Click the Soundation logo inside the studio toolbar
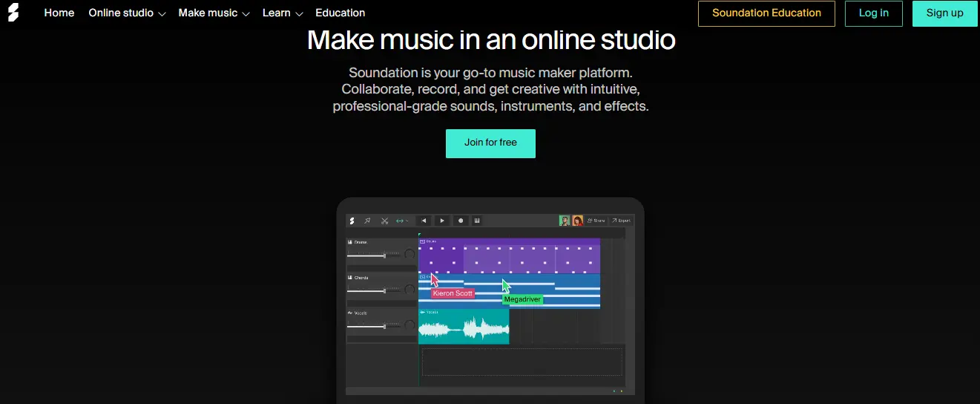Image resolution: width=980 pixels, height=404 pixels. click(x=352, y=221)
